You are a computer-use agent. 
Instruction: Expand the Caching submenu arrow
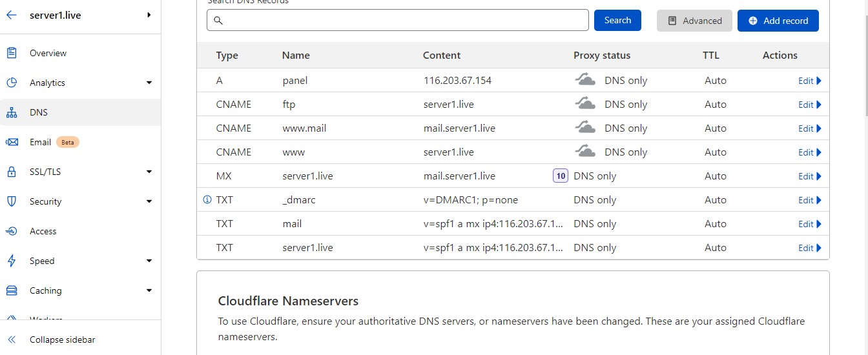click(149, 290)
